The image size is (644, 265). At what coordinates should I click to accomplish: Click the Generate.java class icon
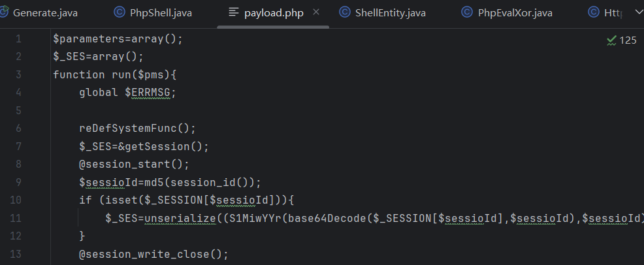point(4,12)
